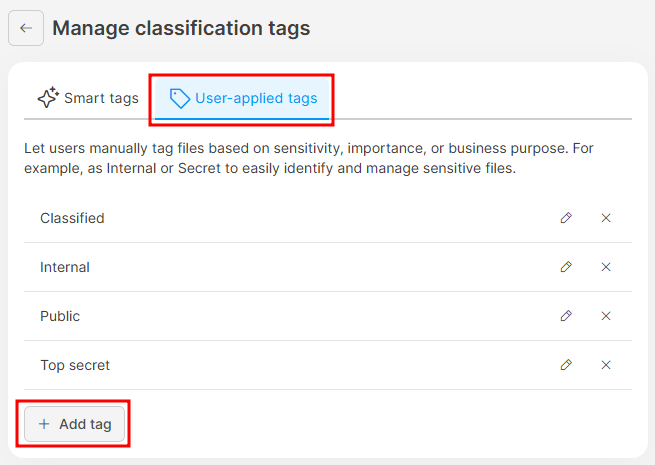Delete the Public tag
Image resolution: width=655 pixels, height=465 pixels.
[x=606, y=316]
